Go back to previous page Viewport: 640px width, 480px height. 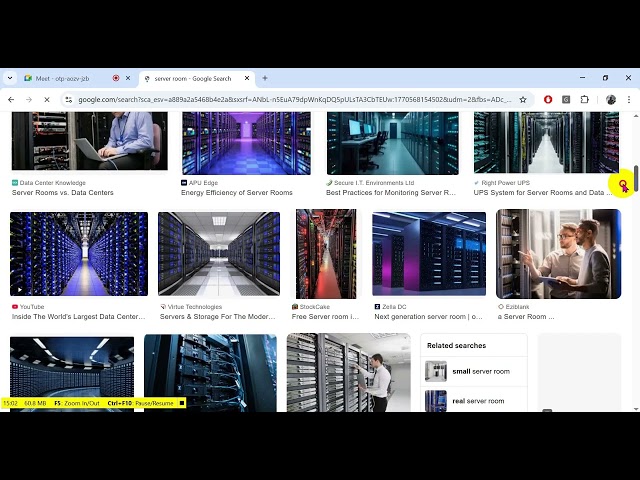pos(11,100)
